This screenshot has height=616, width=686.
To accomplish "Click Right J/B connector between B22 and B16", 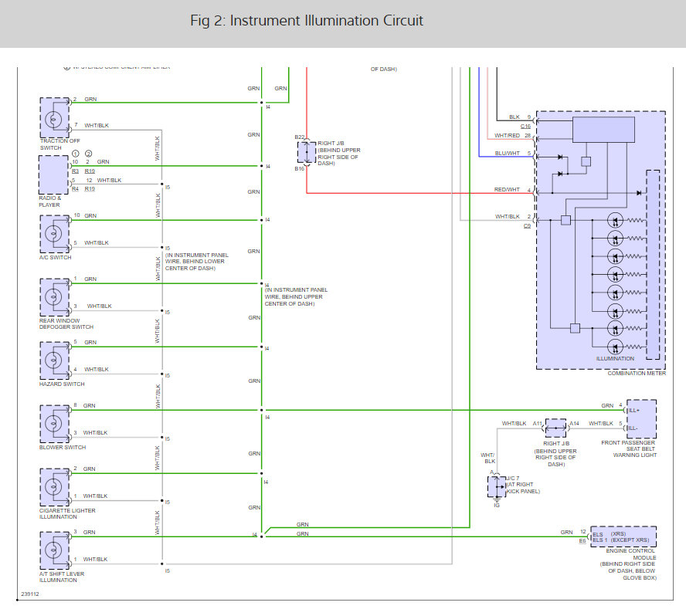I will point(307,153).
